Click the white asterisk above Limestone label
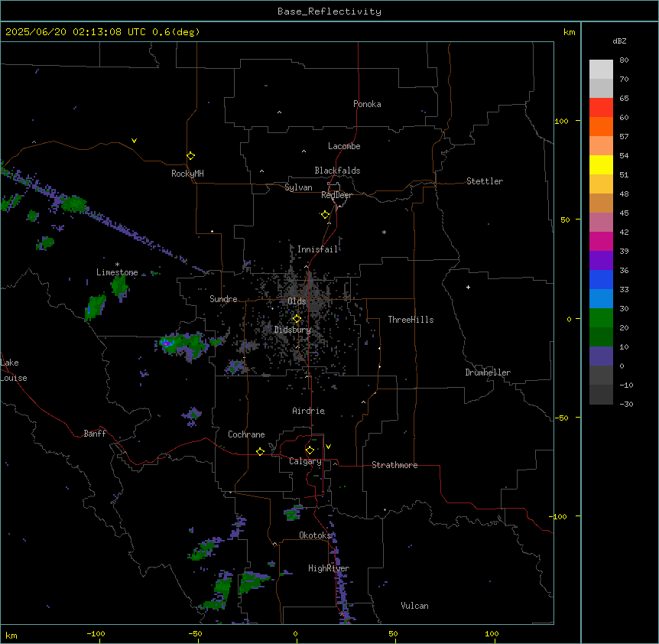The height and width of the screenshot is (644, 659). pyautogui.click(x=117, y=264)
